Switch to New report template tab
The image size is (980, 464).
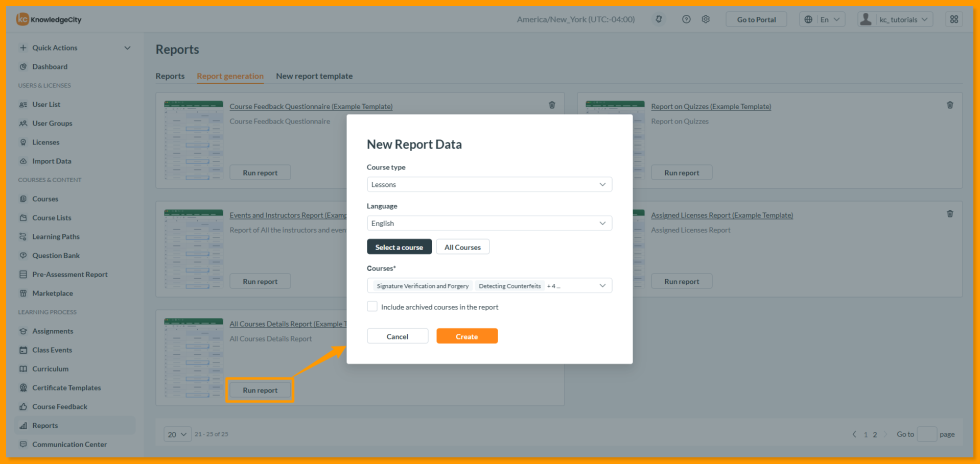[x=314, y=76]
